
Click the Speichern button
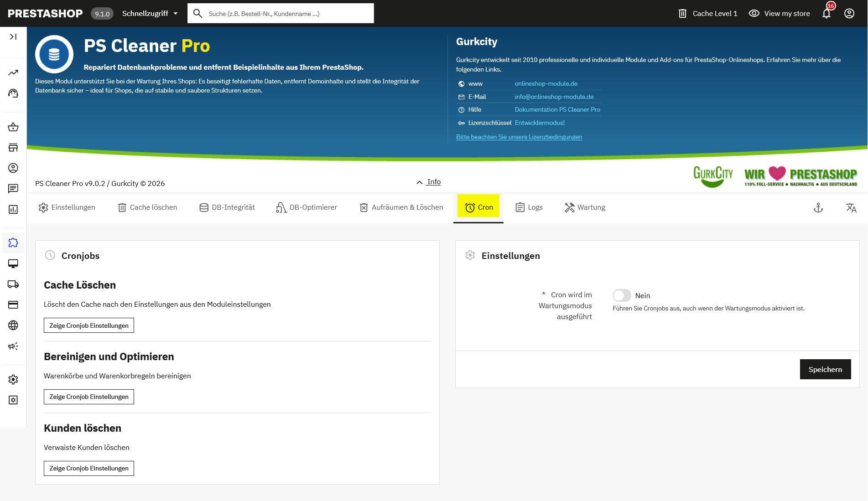tap(826, 369)
